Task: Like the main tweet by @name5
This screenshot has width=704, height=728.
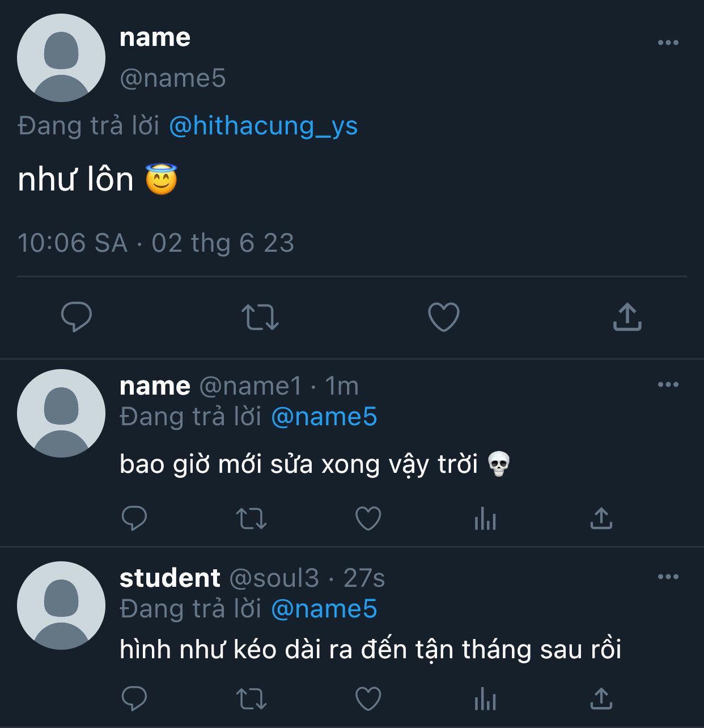Action: (x=443, y=316)
